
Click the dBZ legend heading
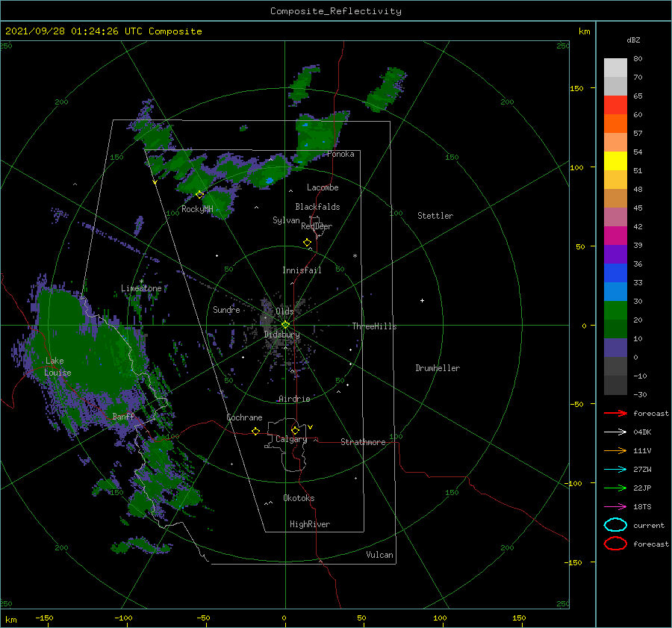coord(633,40)
